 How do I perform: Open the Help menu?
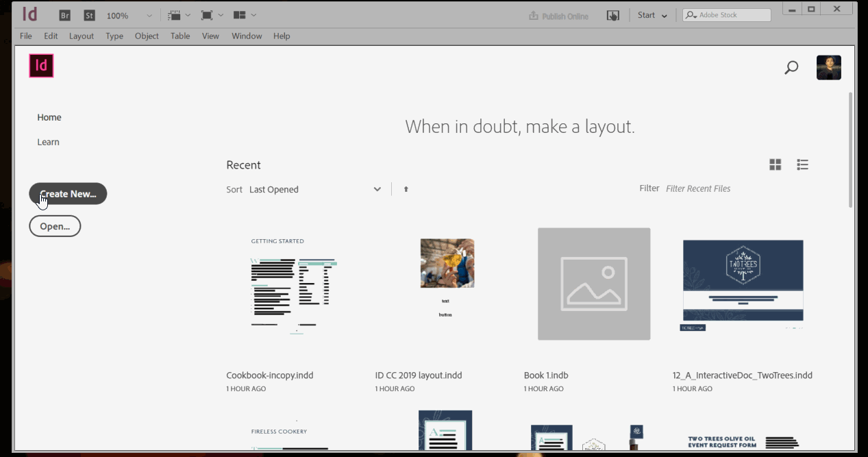pyautogui.click(x=282, y=36)
